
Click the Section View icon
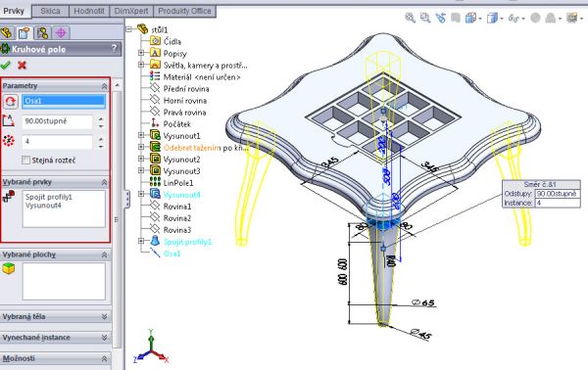(456, 18)
